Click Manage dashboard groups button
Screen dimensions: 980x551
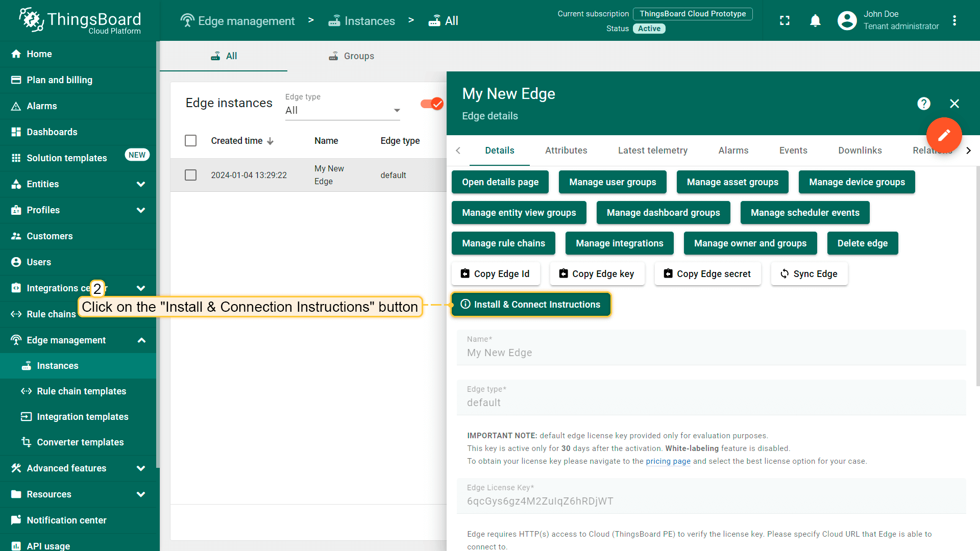pyautogui.click(x=663, y=213)
